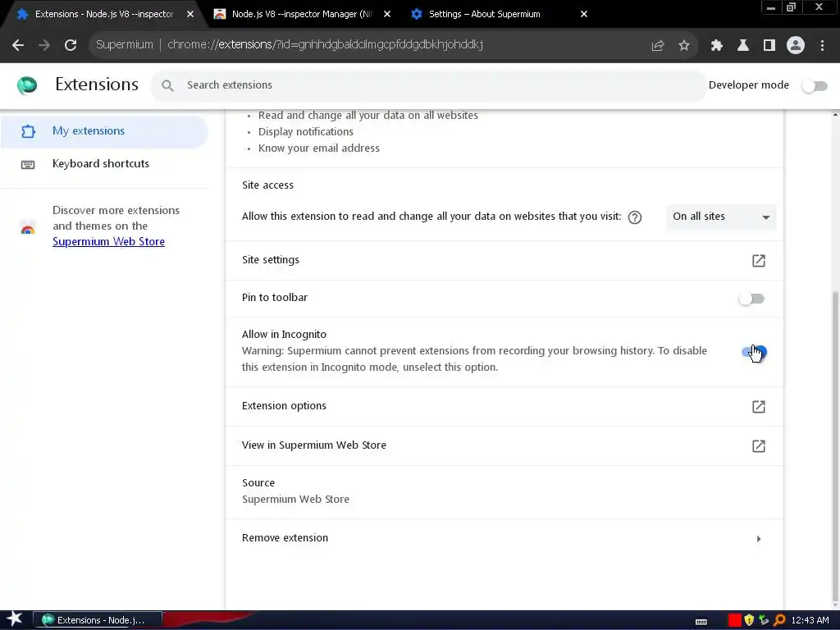This screenshot has height=630, width=840.
Task: Open the Supermium Web Store link
Action: 109,242
